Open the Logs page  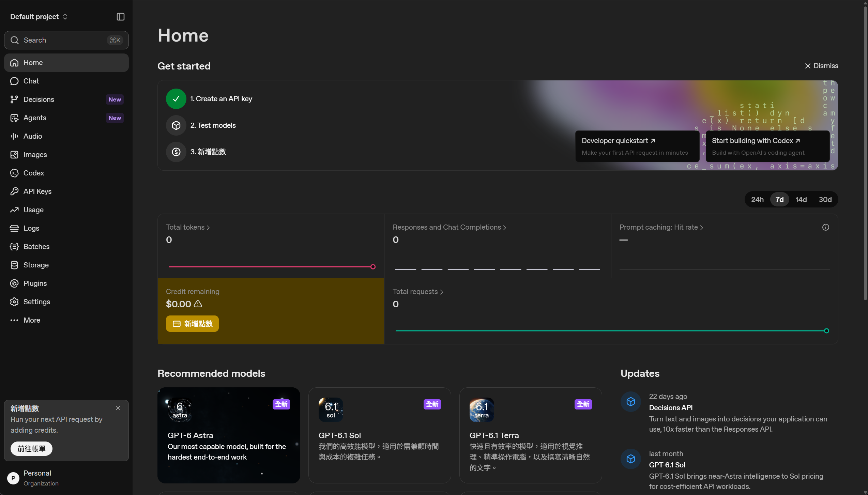click(x=66, y=228)
